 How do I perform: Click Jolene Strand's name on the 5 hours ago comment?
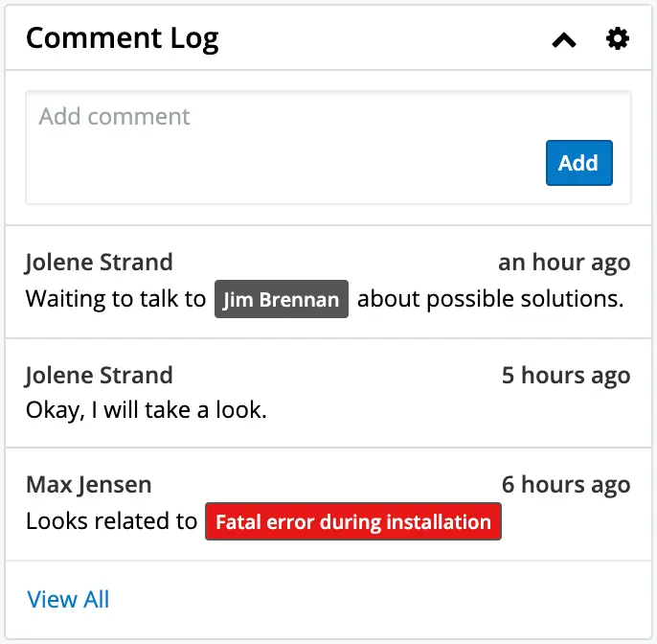99,375
